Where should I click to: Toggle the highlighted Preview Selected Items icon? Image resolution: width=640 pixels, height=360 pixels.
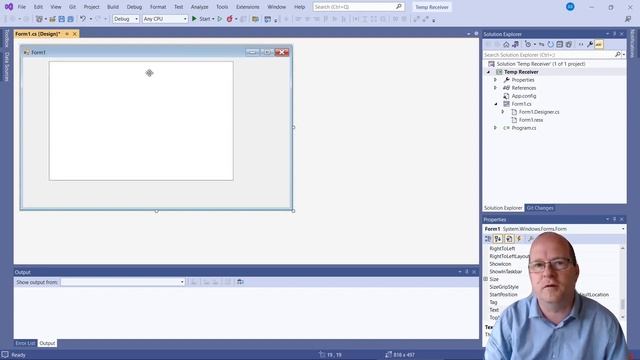click(x=599, y=44)
